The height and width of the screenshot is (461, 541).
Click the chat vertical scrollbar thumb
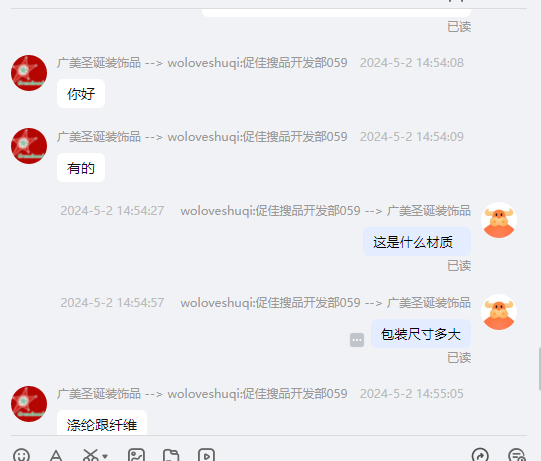point(539,369)
